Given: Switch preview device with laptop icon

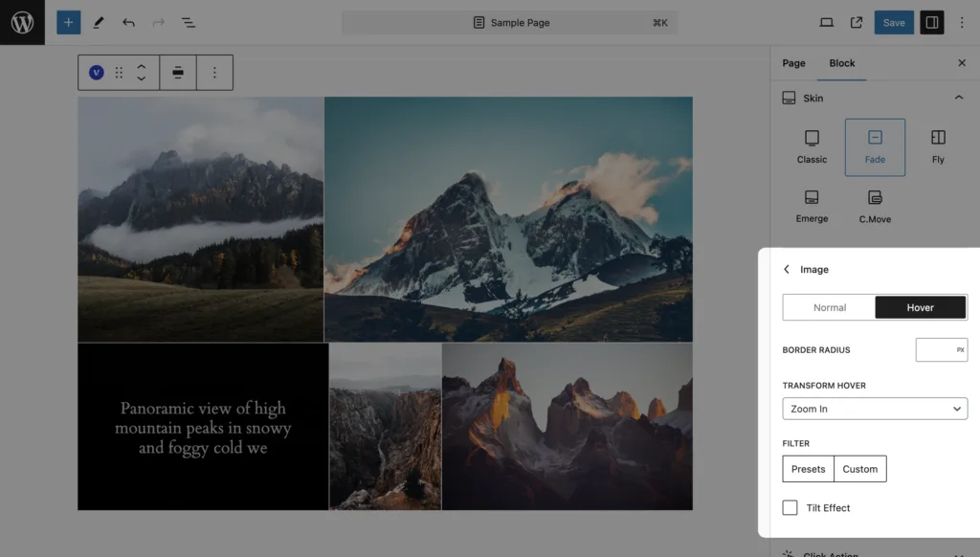Looking at the screenshot, I should [x=826, y=23].
